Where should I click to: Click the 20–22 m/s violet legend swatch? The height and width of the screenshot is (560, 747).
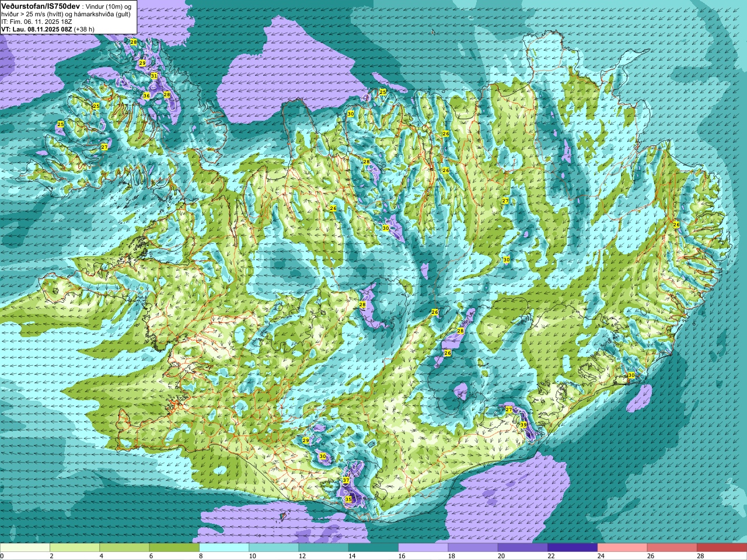[x=523, y=547]
